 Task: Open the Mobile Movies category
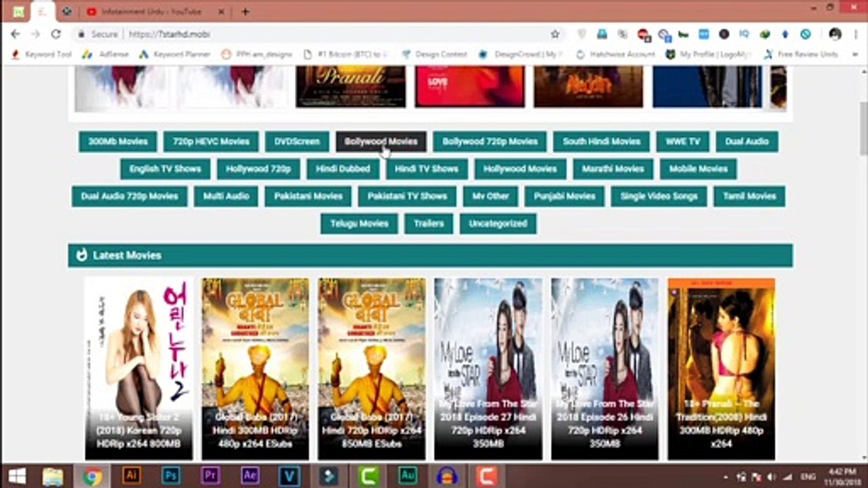pos(698,169)
